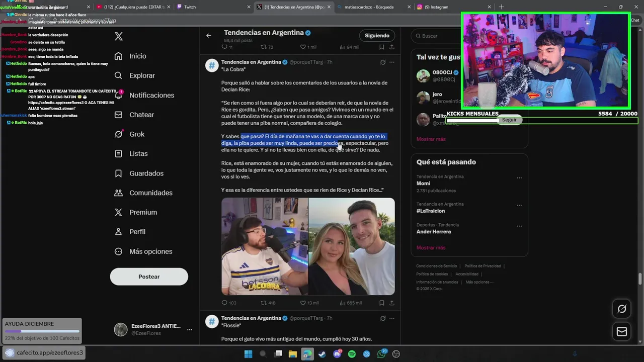The image size is (644, 362).
Task: Open more options for the #LaTraicion trend
Action: coord(519,205)
